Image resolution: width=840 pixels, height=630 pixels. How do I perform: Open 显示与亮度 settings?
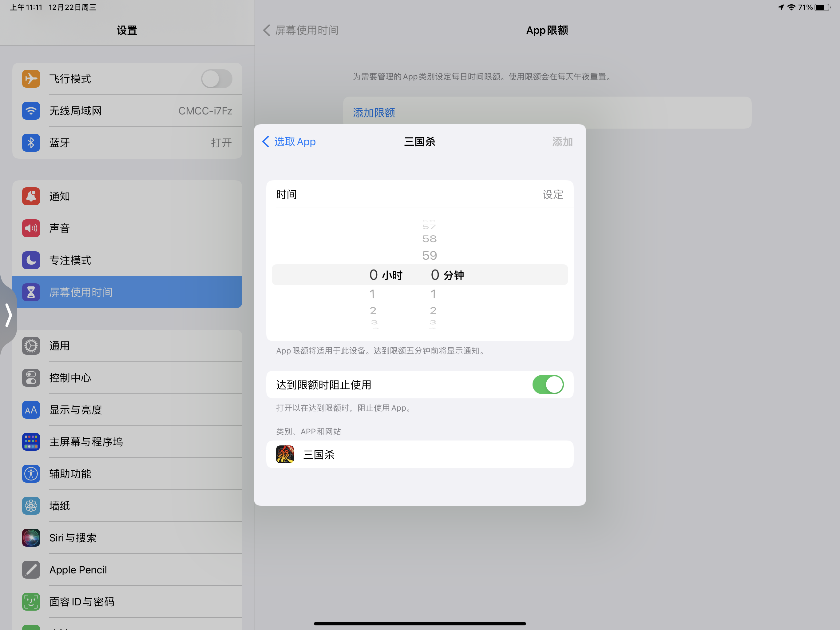[x=127, y=410]
